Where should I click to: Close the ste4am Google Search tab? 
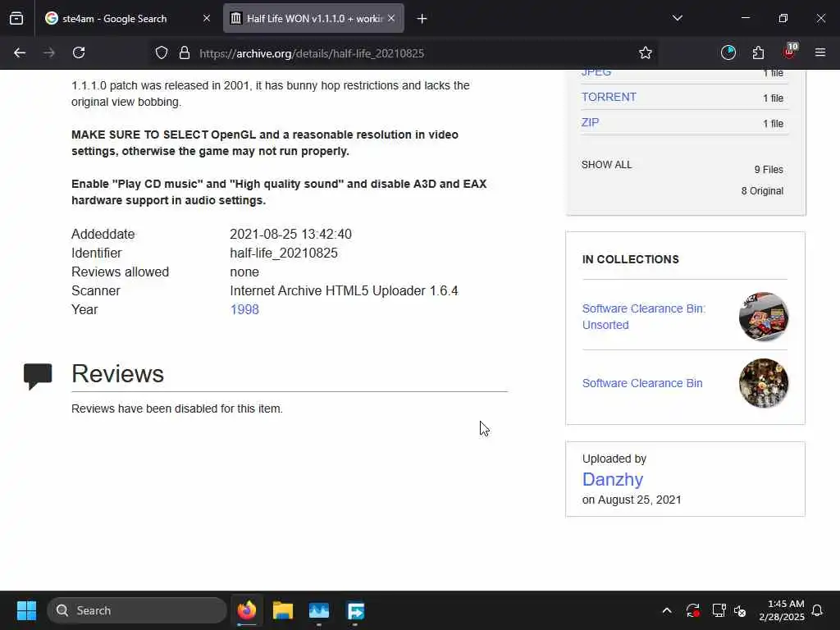coord(207,19)
